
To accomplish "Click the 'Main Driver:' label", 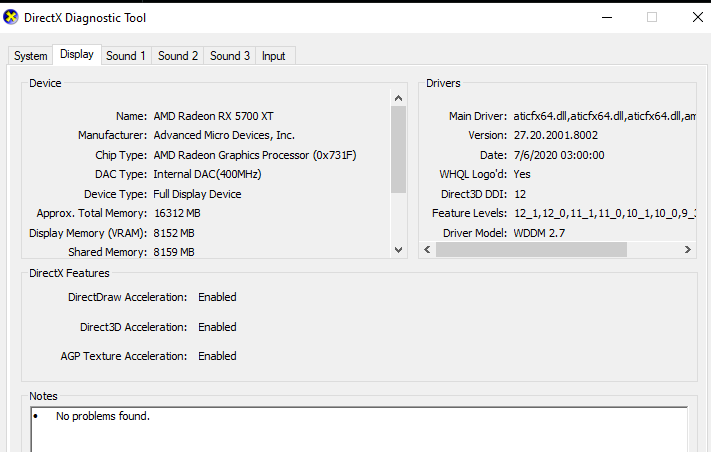I will click(x=478, y=116).
